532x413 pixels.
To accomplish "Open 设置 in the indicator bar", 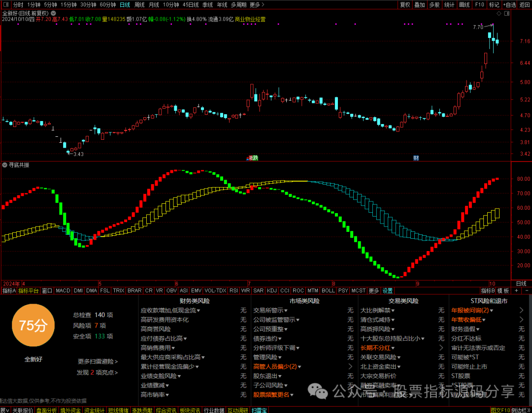I will click(388, 290).
